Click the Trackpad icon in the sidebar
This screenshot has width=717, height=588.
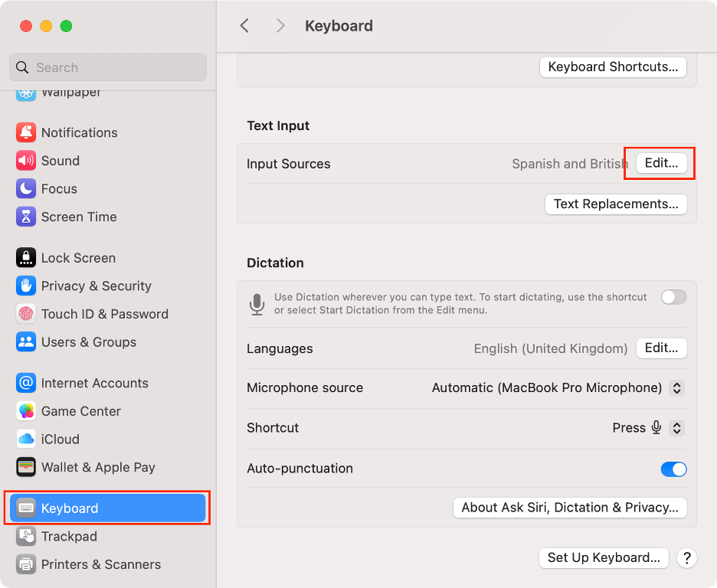[x=24, y=536]
